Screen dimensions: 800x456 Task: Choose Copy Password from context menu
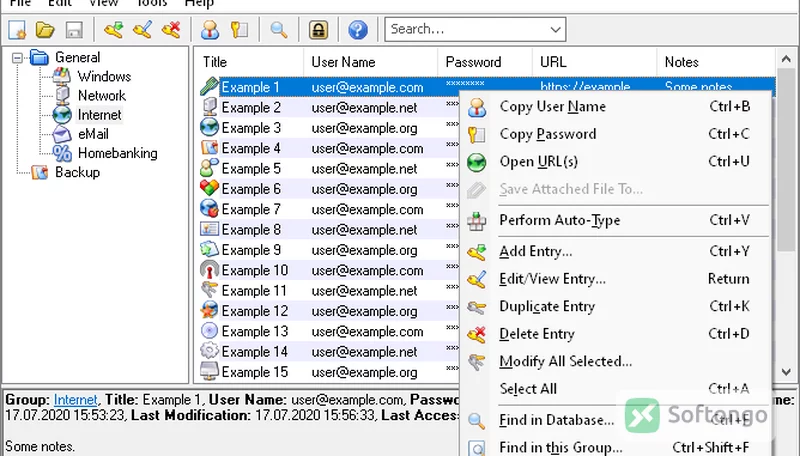(616, 134)
